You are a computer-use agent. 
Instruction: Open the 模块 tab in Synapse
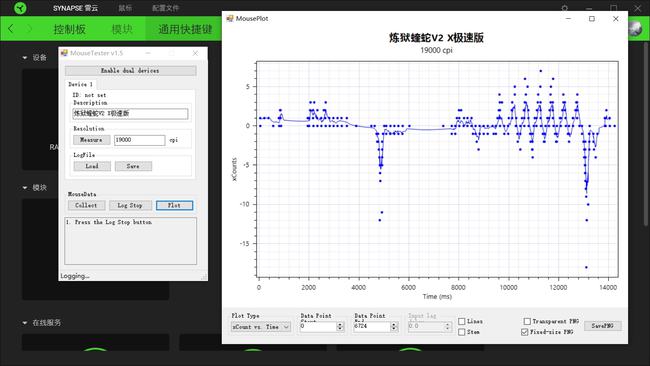tap(122, 29)
